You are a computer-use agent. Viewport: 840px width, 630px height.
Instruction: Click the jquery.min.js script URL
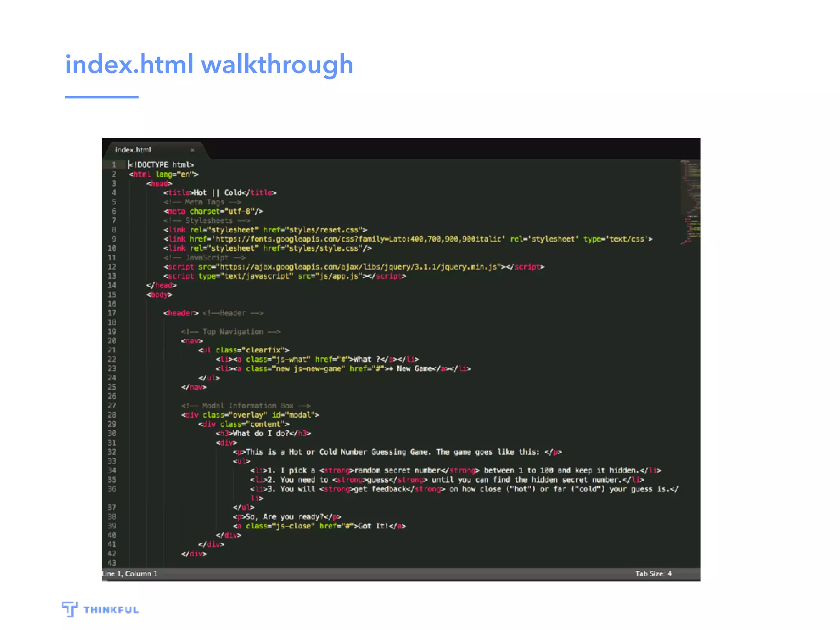tap(359, 267)
